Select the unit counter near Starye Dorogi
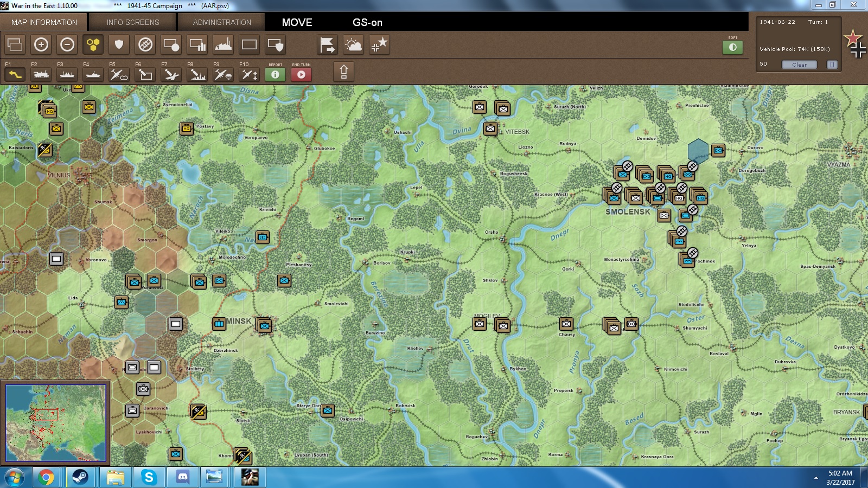This screenshot has height=488, width=868. tap(328, 411)
